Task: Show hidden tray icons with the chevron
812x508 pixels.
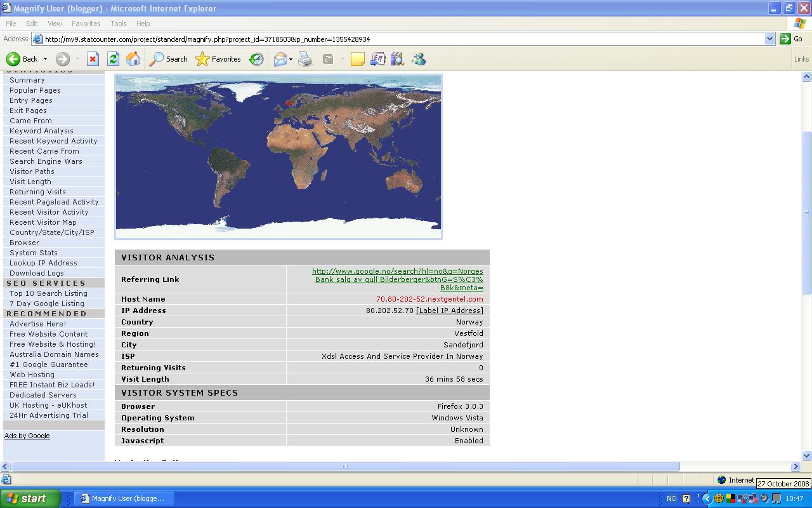Action: pos(707,498)
